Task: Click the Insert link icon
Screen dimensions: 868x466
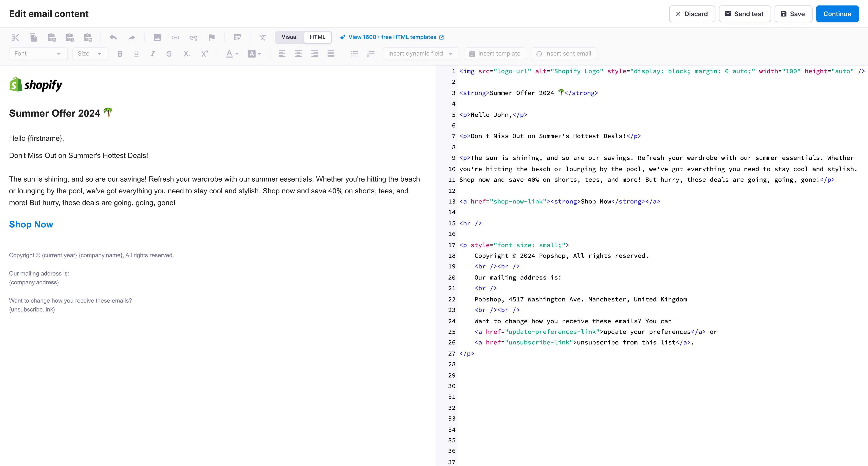Action: tap(175, 37)
